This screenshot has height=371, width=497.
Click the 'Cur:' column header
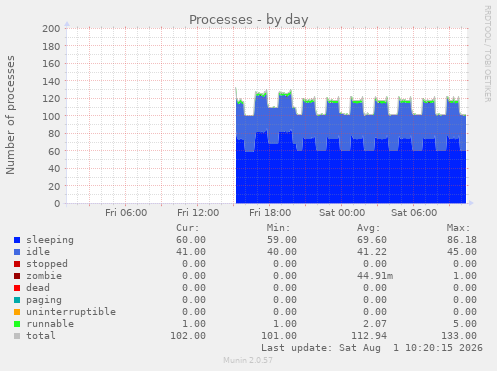point(188,228)
